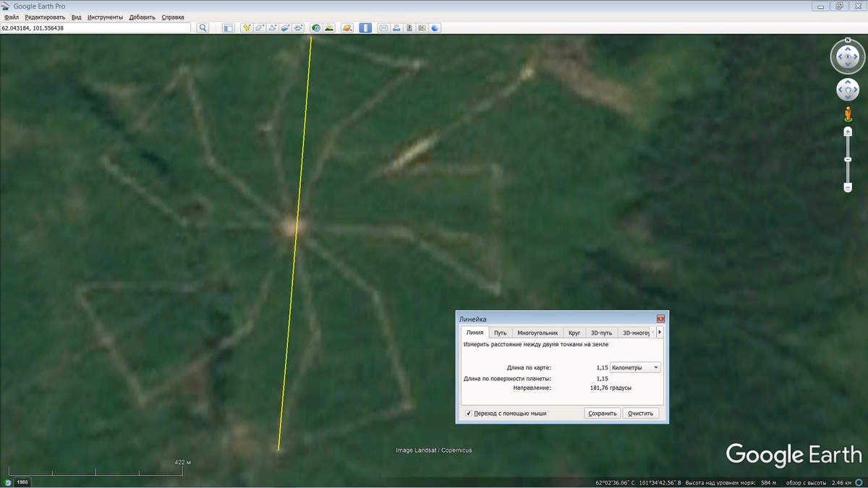
Task: Open the Километры units dropdown
Action: click(635, 368)
